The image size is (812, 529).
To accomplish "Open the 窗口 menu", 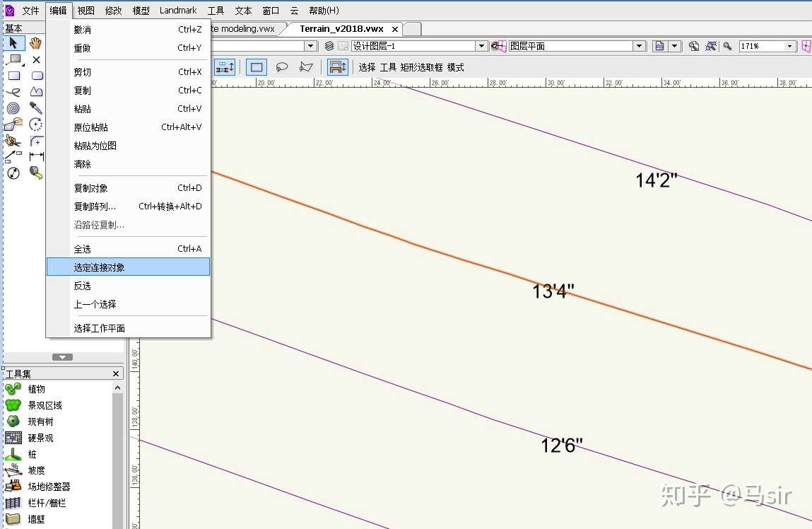I will (x=271, y=11).
